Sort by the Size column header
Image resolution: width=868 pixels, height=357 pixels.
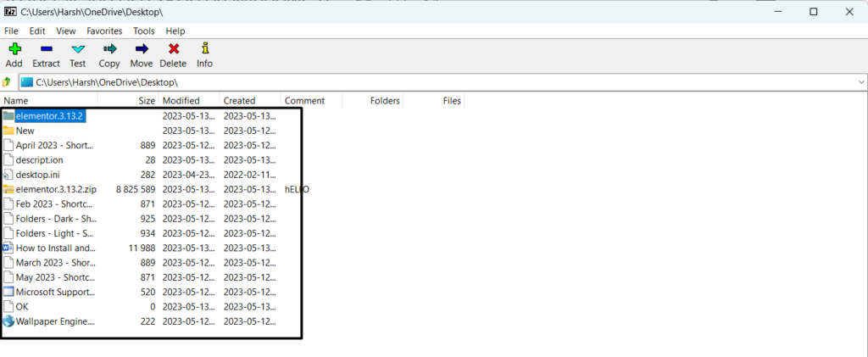pos(147,100)
